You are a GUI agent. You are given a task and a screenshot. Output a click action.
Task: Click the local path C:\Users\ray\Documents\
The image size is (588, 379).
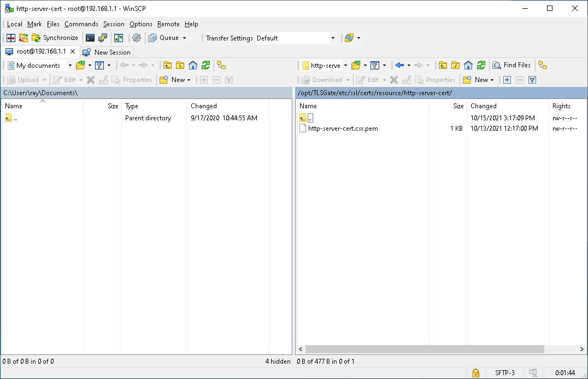[40, 92]
